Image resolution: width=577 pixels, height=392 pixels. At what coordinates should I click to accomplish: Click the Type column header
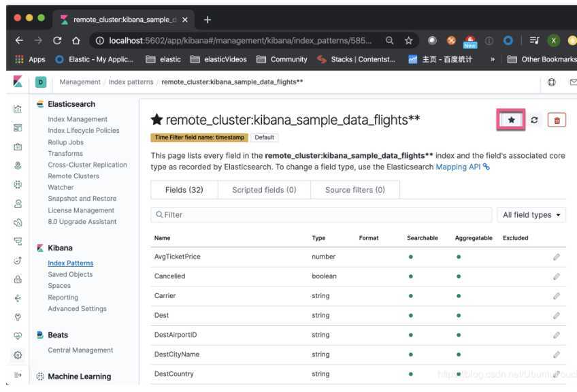318,238
